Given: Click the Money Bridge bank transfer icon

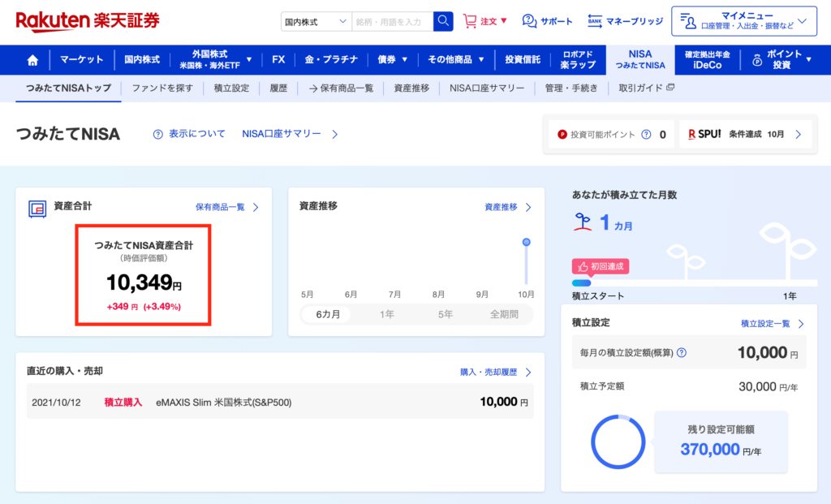Looking at the screenshot, I should [x=595, y=21].
